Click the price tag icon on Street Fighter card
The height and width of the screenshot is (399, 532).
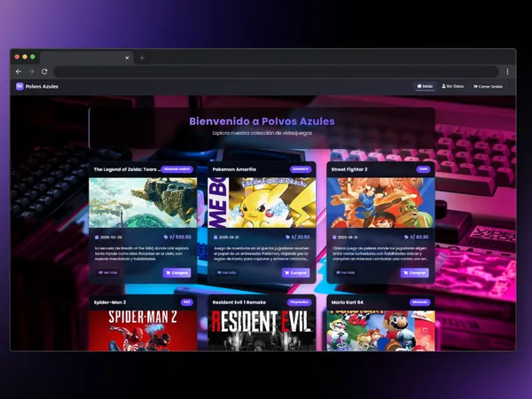pyautogui.click(x=406, y=237)
